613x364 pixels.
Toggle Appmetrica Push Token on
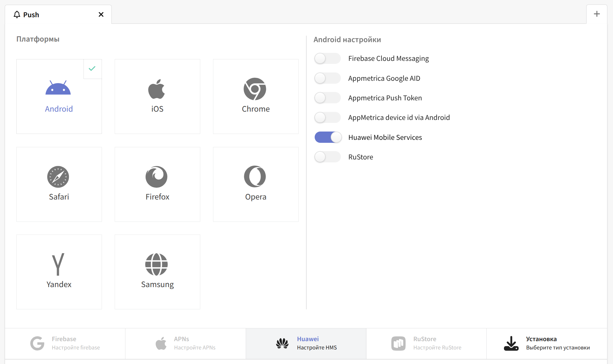[327, 98]
